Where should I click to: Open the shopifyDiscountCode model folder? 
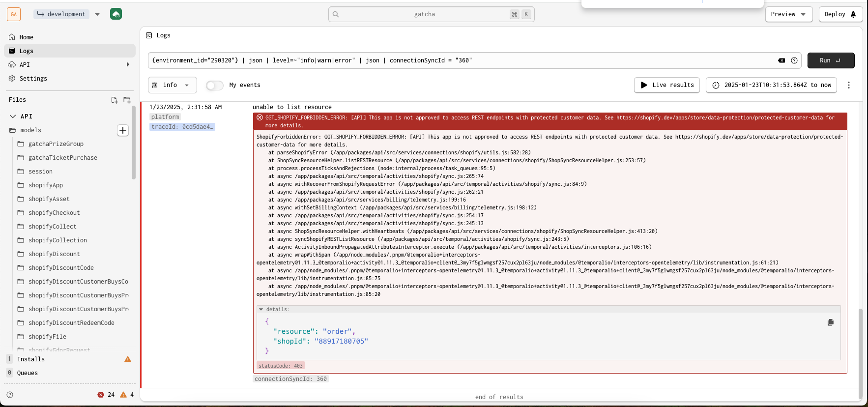61,268
